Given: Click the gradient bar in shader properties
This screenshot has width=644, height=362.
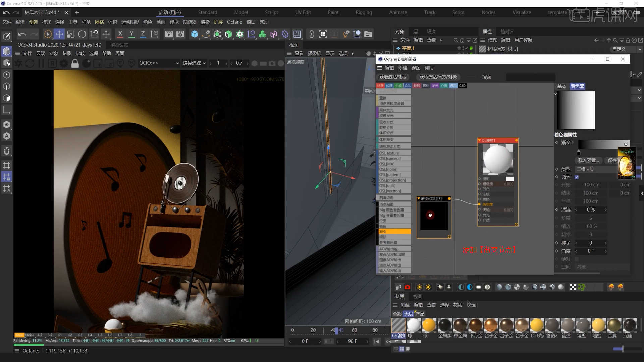Looking at the screenshot, I should pyautogui.click(x=603, y=144).
